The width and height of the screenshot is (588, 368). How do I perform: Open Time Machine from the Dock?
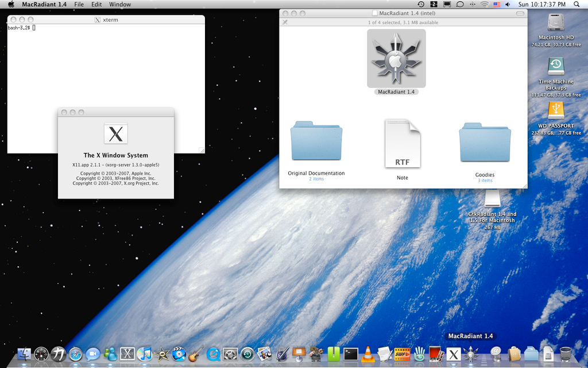[247, 354]
